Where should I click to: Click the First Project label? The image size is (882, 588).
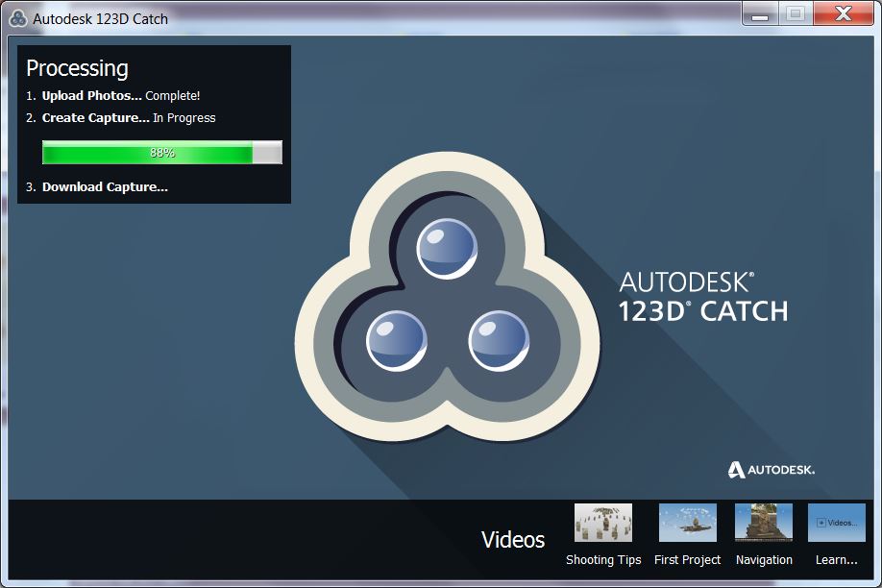pos(687,560)
